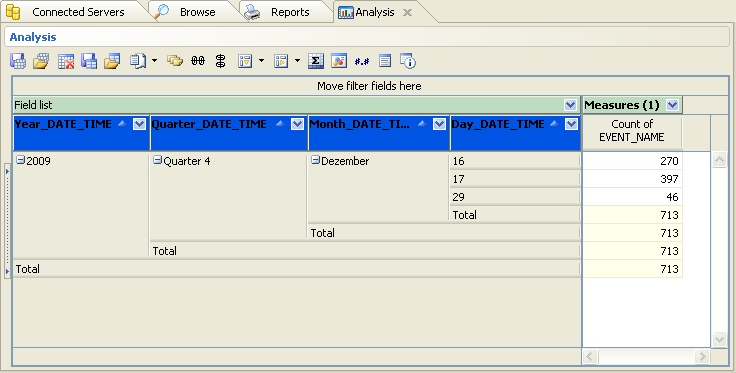
Task: Select the day 16 row label
Action: [515, 161]
